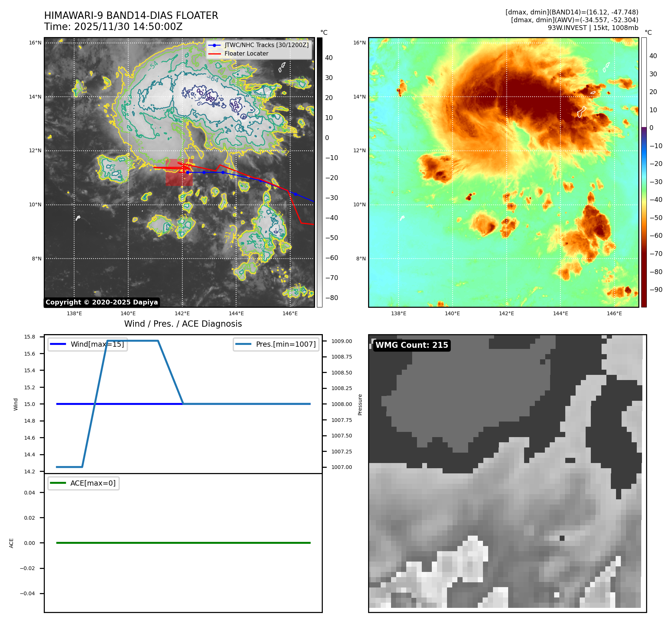Click the Copyright Dapiya watermark
The image size is (672, 626).
click(x=102, y=302)
